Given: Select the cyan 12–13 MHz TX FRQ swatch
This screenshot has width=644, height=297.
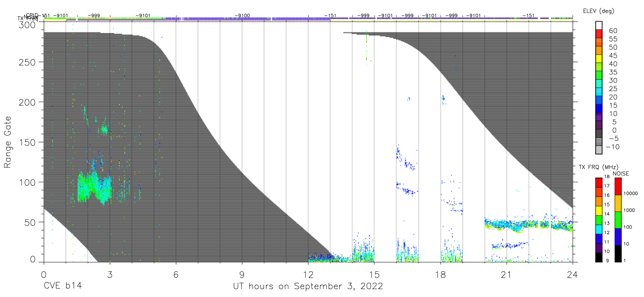Looking at the screenshot, I should click(598, 229).
